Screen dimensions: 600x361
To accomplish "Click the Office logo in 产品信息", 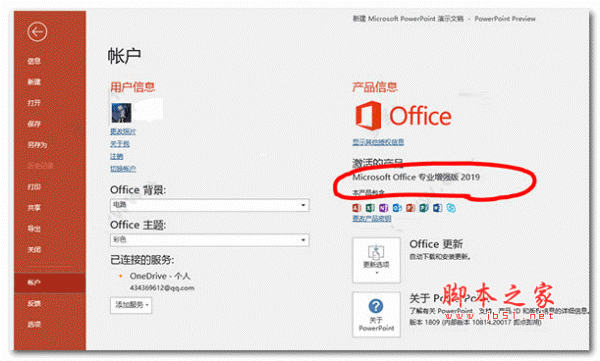I will pyautogui.click(x=403, y=116).
